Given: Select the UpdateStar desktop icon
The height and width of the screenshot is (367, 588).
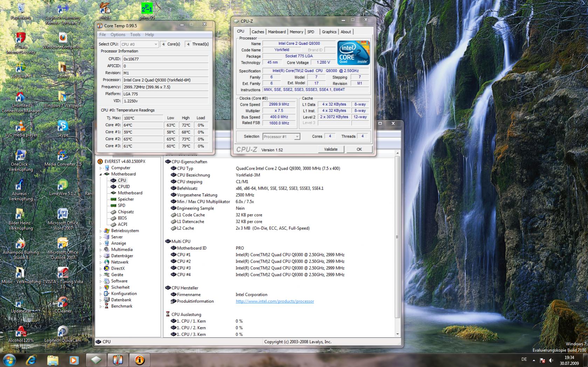Looking at the screenshot, I should pyautogui.click(x=21, y=305).
